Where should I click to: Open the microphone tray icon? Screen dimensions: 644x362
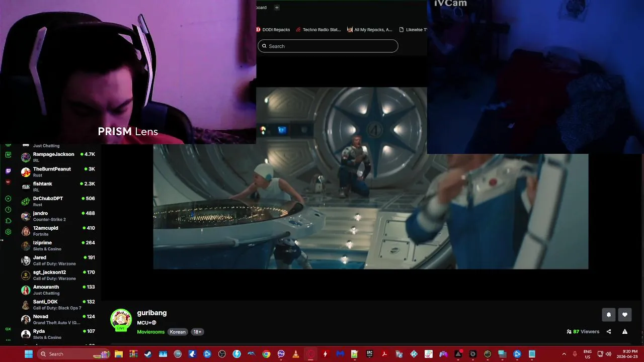click(x=575, y=354)
